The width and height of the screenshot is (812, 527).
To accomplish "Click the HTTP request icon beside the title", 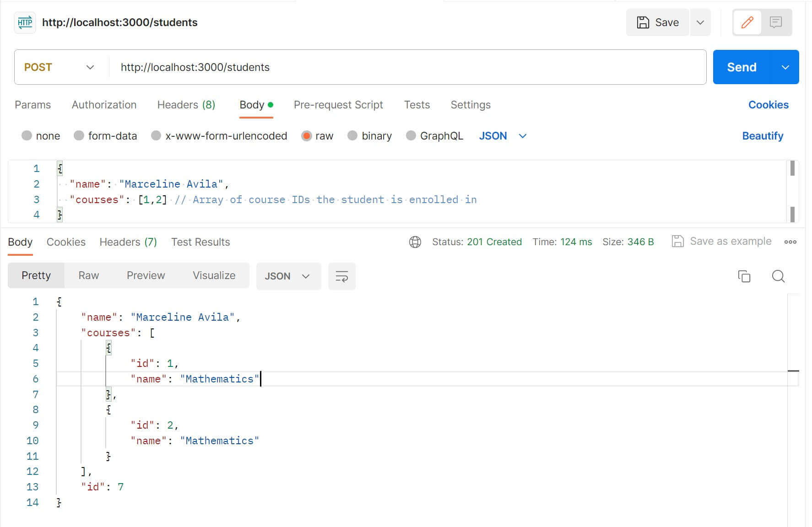I will click(x=25, y=22).
